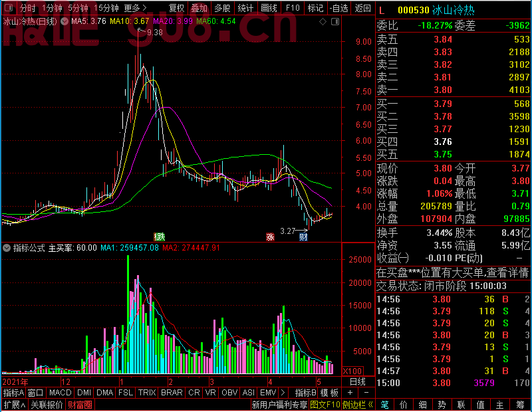
Task: Switch to the 主 main-force tab
Action: [500, 405]
